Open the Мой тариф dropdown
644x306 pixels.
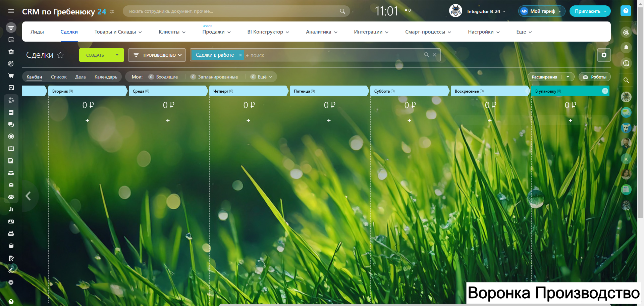(x=542, y=11)
